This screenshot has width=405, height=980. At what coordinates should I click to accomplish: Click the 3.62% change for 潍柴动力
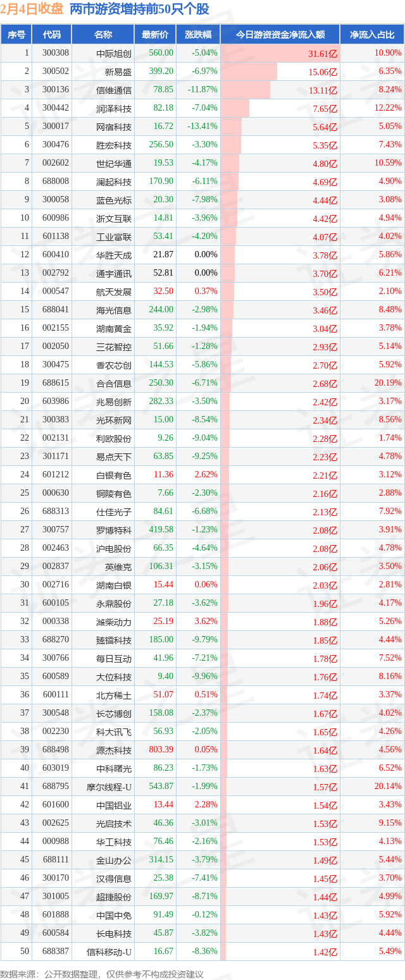pyautogui.click(x=207, y=622)
